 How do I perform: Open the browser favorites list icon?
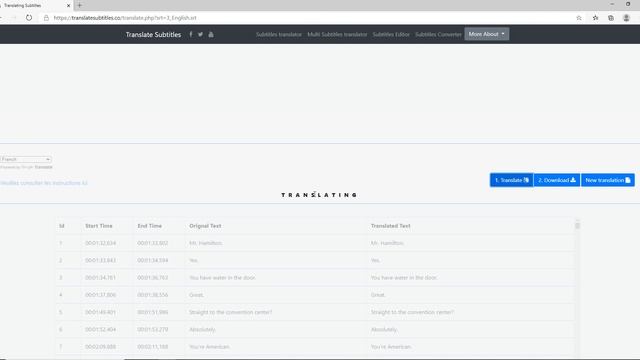click(x=596, y=18)
